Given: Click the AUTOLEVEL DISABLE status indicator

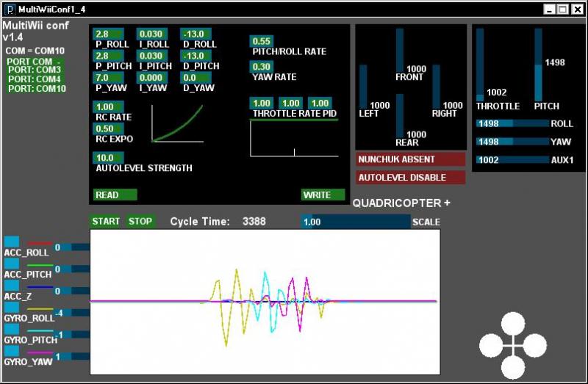Looking at the screenshot, I should (411, 178).
